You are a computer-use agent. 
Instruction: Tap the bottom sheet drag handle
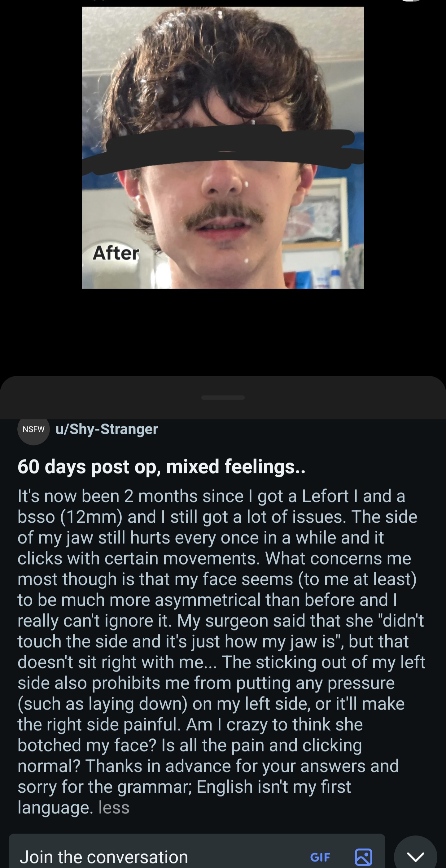click(223, 398)
